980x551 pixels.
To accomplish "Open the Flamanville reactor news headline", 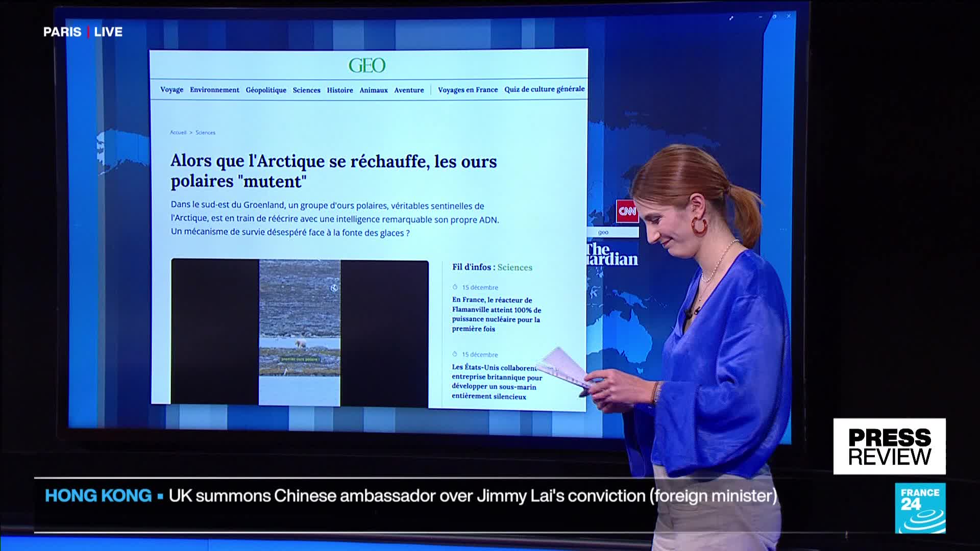I will pyautogui.click(x=496, y=314).
